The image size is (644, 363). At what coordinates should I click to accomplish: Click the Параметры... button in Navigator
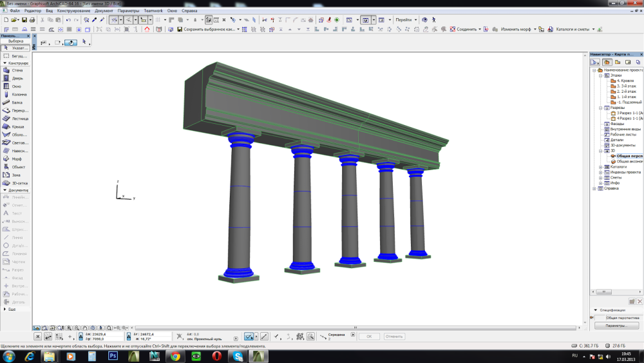pos(616,326)
